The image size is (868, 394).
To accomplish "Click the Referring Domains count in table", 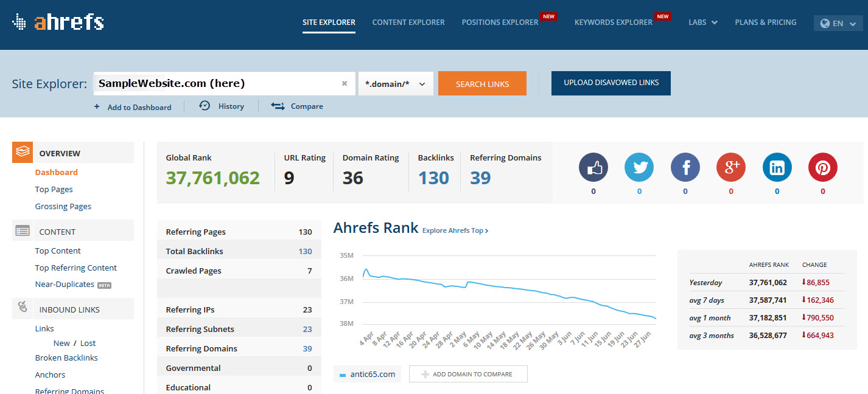I will coord(307,348).
